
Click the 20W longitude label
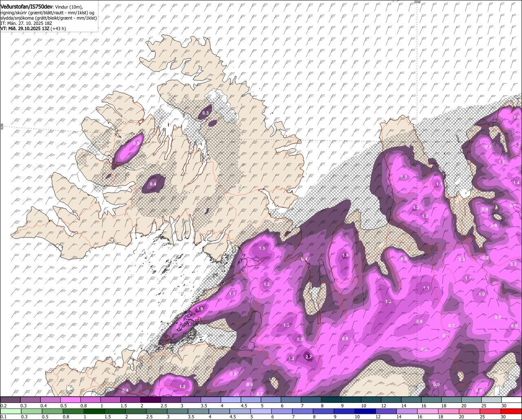pos(417,2)
